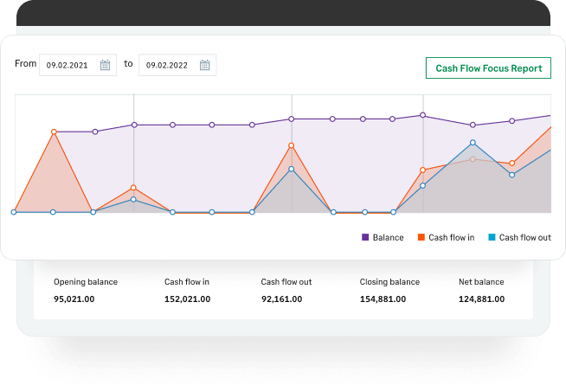566x392 pixels.
Task: Toggle the Balance legend swatch
Action: (365, 237)
